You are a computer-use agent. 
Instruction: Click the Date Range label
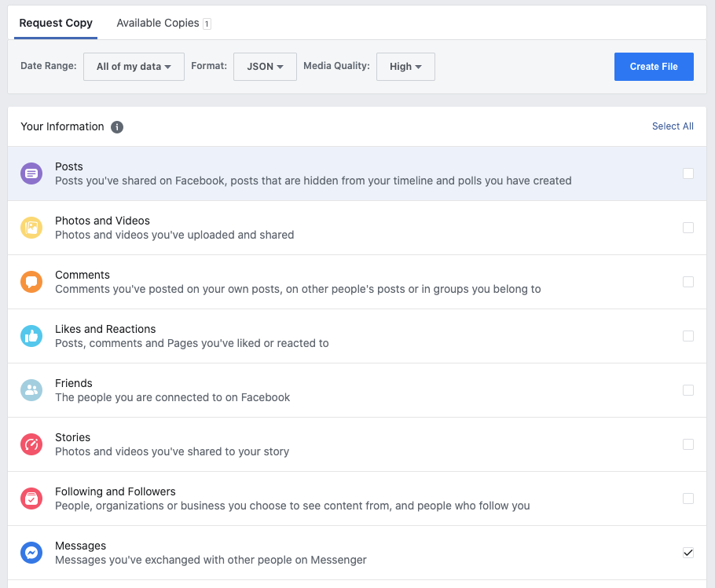49,66
